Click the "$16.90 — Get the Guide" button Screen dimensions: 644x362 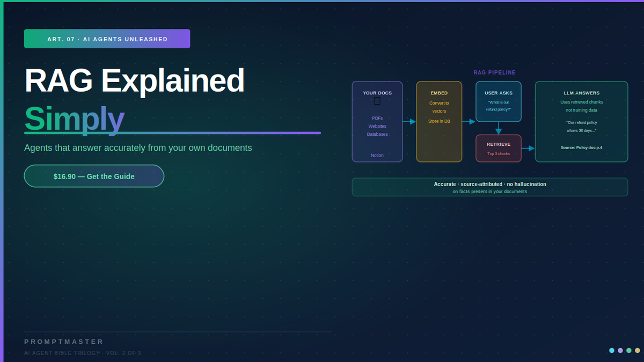94,176
